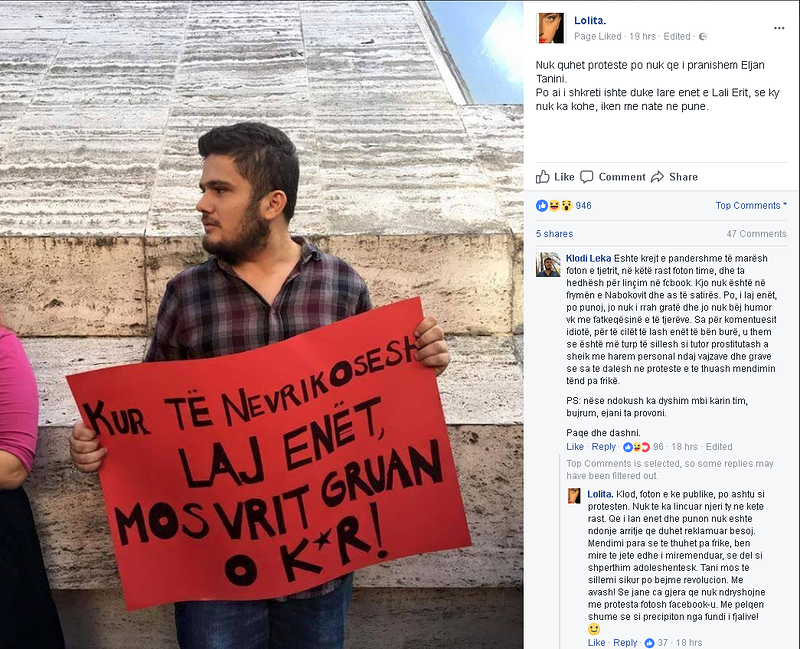
Task: Click the Share arrow icon
Action: click(657, 177)
